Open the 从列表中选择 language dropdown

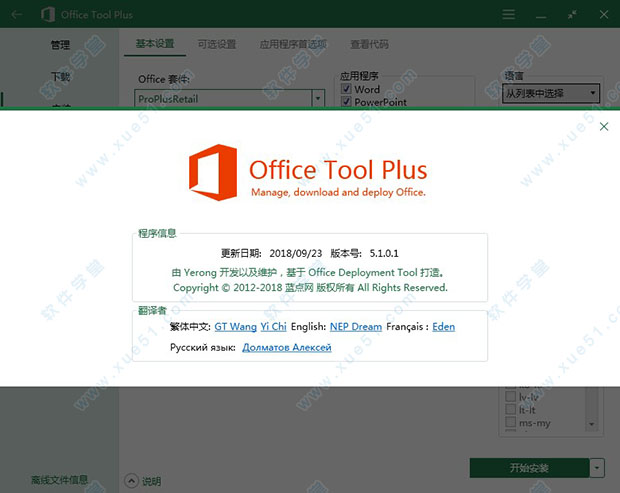pos(550,93)
